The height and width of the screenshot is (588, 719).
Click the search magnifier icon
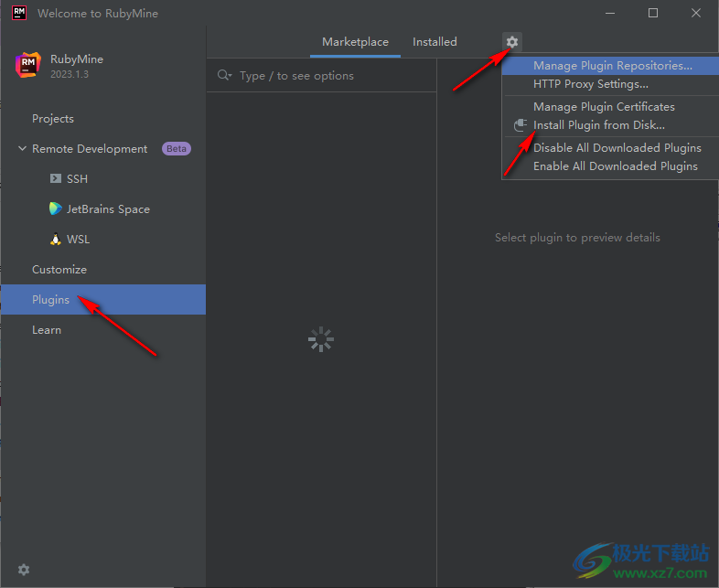pyautogui.click(x=224, y=76)
